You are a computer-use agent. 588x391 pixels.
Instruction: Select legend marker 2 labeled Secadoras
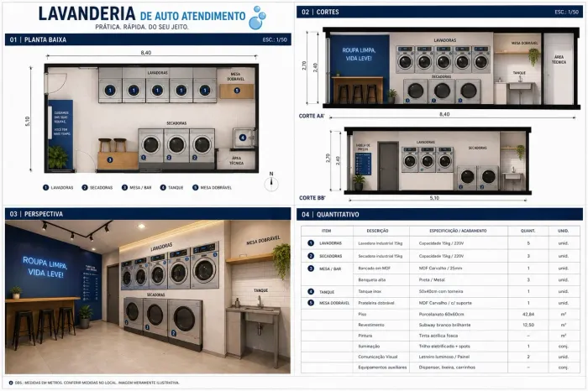click(85, 187)
